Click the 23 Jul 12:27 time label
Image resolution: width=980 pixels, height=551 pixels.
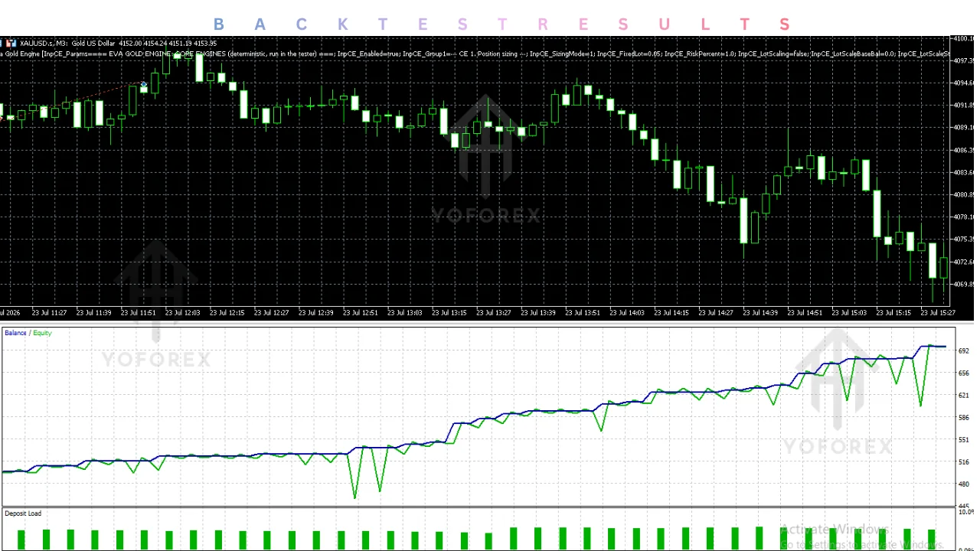(x=272, y=312)
